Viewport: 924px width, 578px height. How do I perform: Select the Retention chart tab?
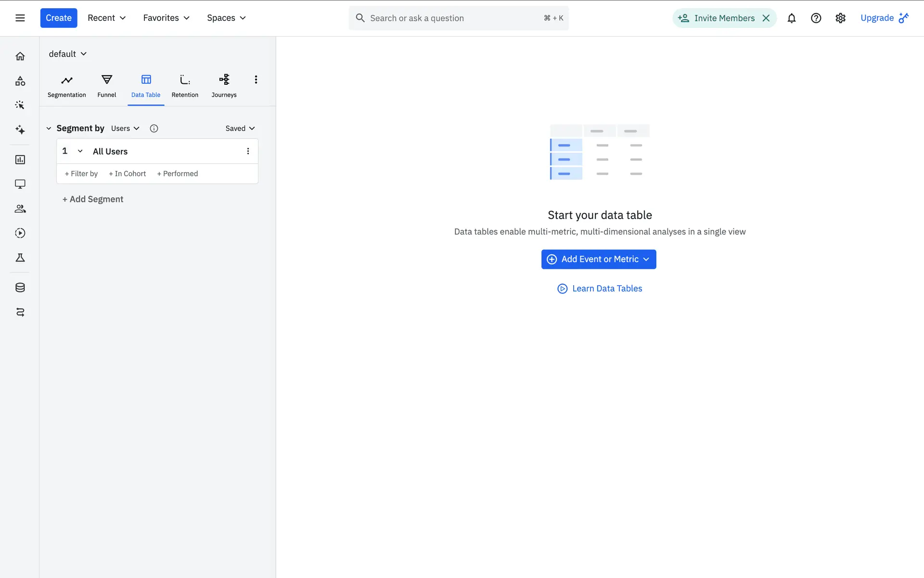point(185,86)
